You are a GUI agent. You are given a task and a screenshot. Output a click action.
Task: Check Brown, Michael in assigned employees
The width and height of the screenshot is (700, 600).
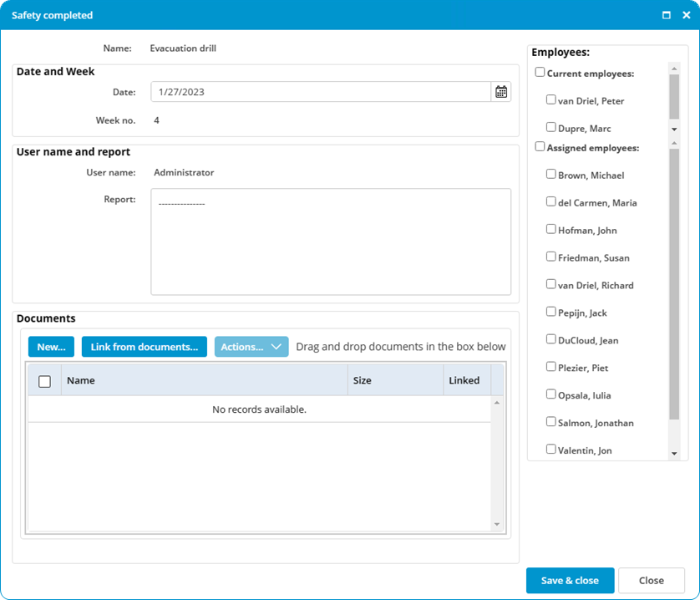550,174
